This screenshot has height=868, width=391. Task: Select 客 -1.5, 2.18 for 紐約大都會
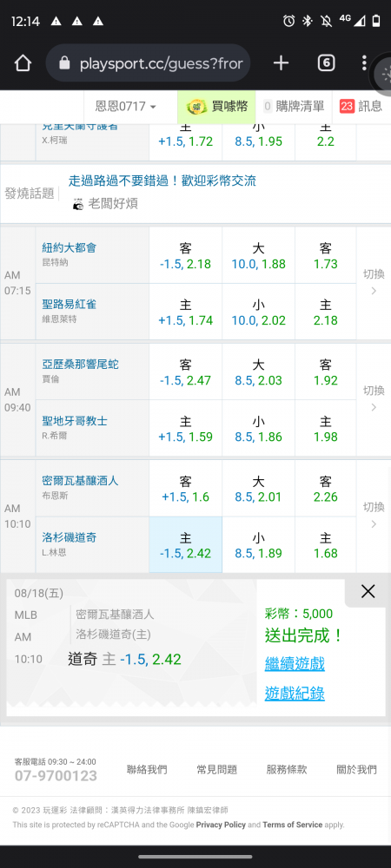[x=186, y=256]
